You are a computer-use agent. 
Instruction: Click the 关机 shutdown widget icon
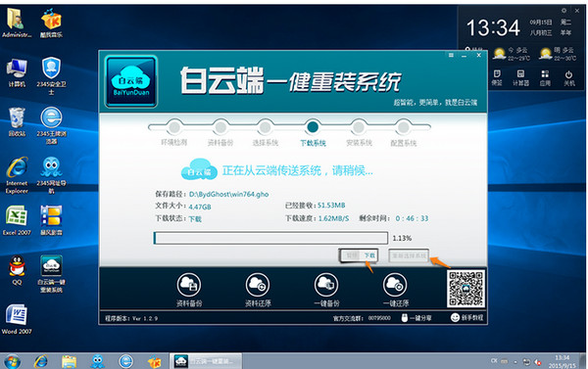pyautogui.click(x=568, y=77)
